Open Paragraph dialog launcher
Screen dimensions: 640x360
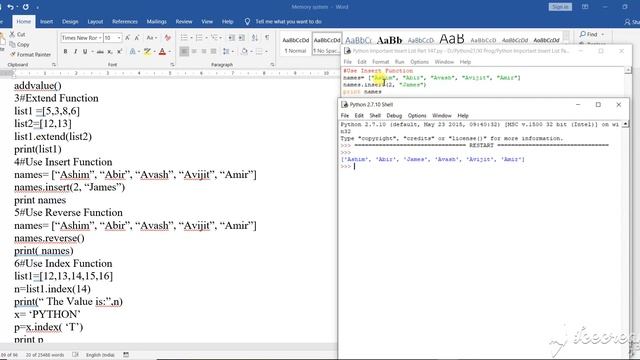tap(272, 65)
